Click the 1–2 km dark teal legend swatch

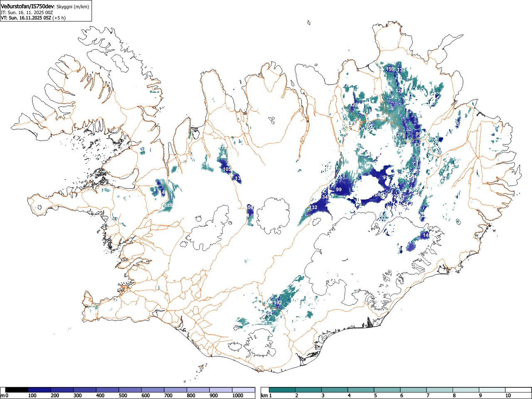click(x=283, y=390)
